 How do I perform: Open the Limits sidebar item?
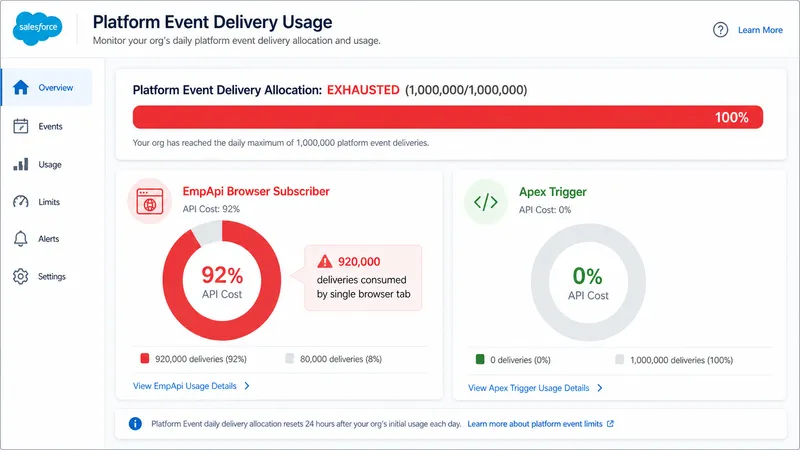coord(47,202)
